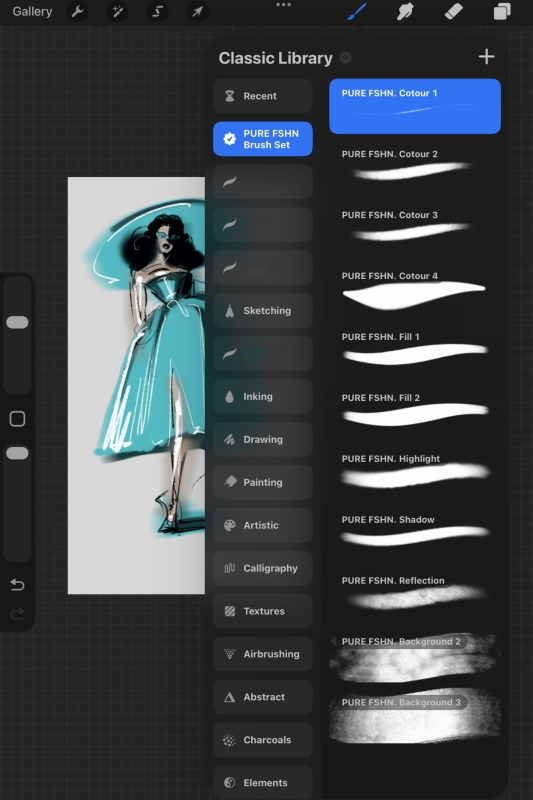Image resolution: width=533 pixels, height=800 pixels.
Task: Select the PURE FSHN. Colour 2 brush
Action: 415,167
